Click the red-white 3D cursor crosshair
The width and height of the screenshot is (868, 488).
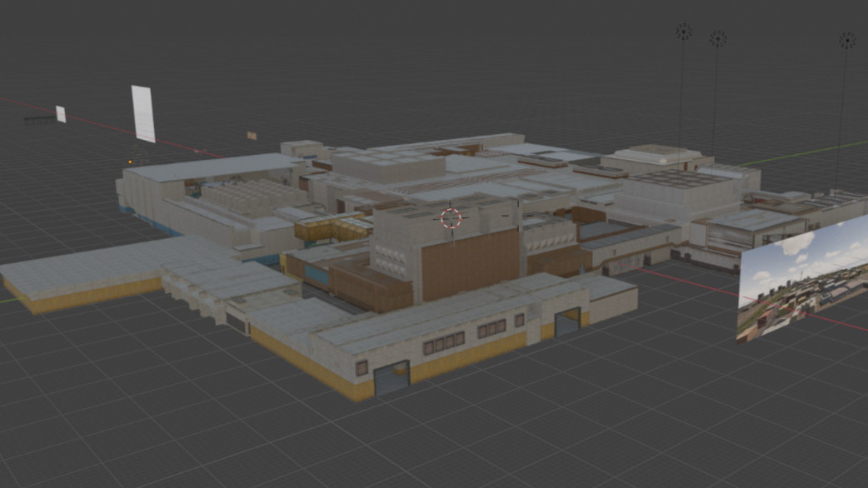pyautogui.click(x=451, y=218)
